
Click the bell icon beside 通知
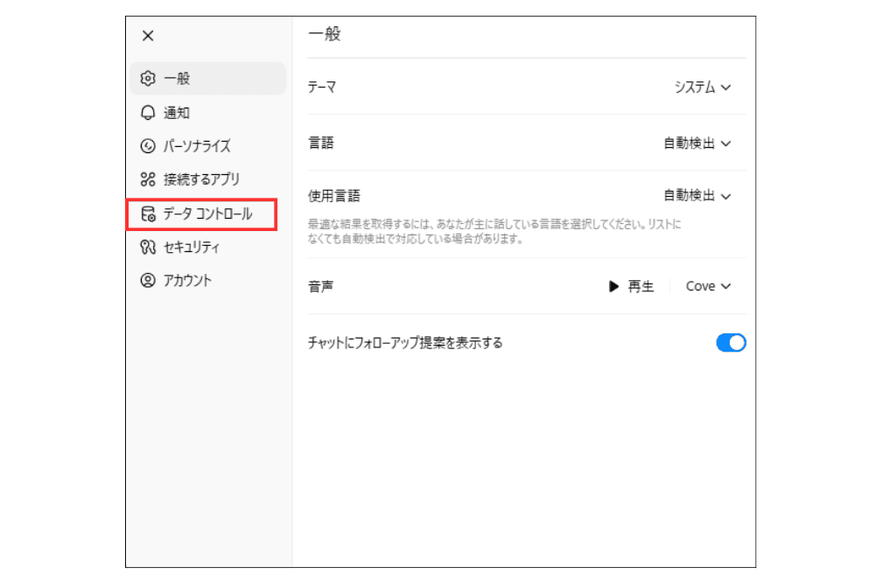(148, 113)
